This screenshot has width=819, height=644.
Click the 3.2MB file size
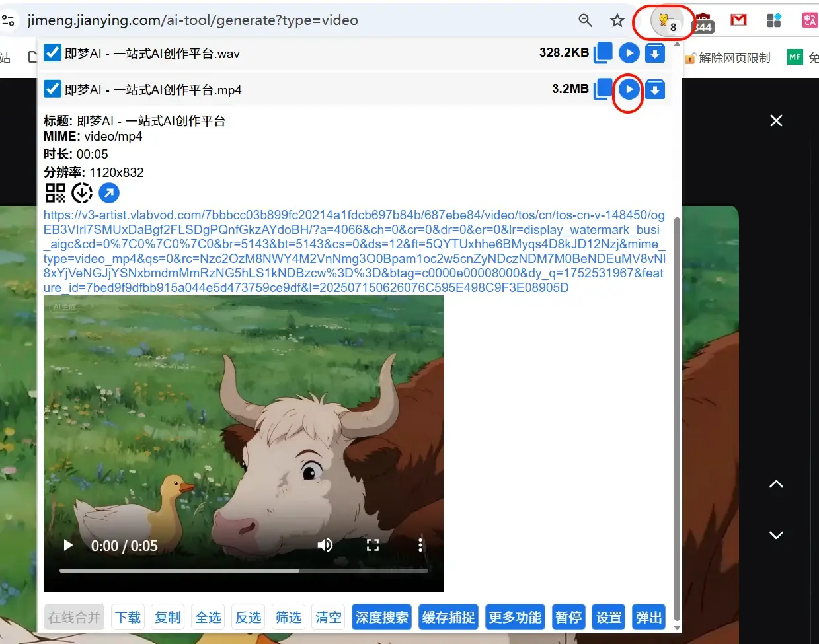[x=570, y=89]
